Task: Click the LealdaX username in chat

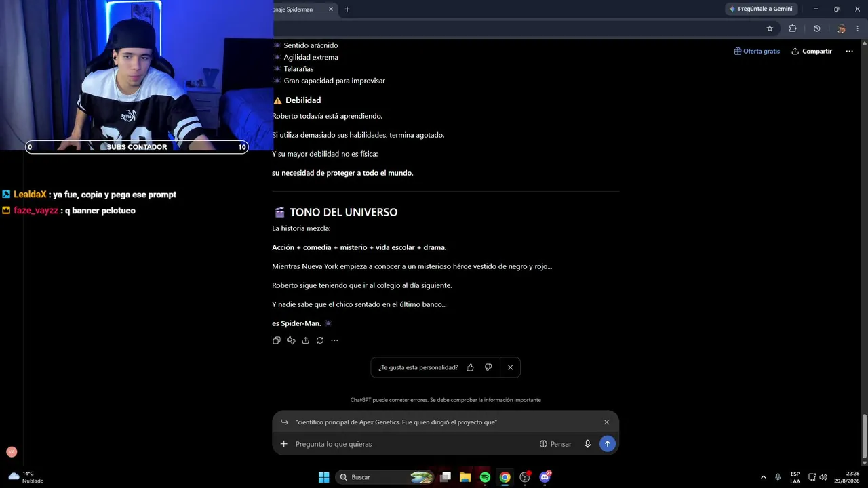Action: click(30, 195)
